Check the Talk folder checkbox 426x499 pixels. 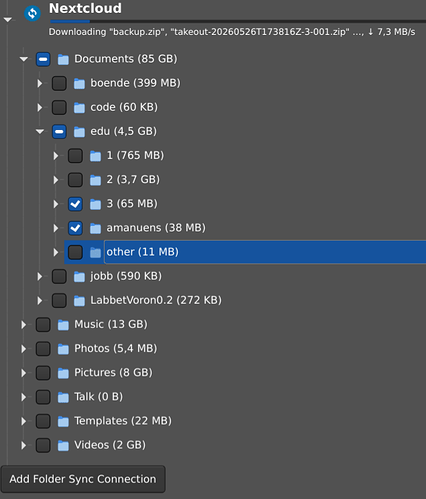(x=43, y=397)
